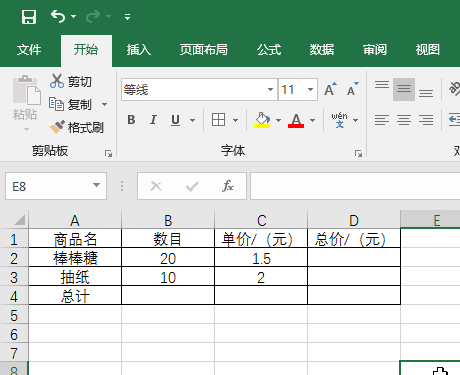Click the 复制 copy button
460x375 pixels.
click(x=70, y=105)
